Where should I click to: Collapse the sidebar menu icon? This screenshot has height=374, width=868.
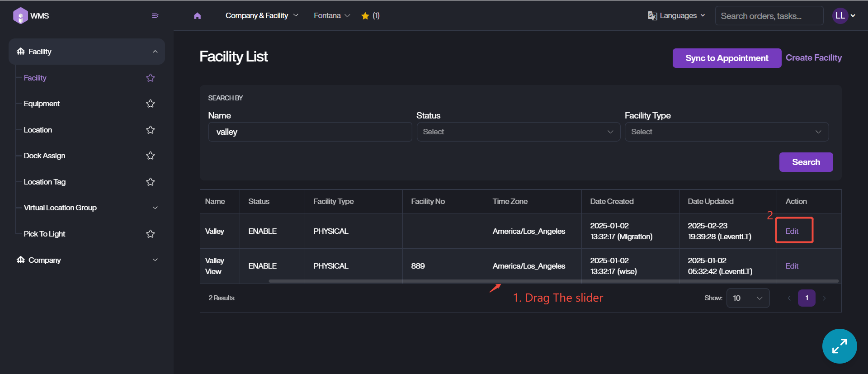coord(155,15)
